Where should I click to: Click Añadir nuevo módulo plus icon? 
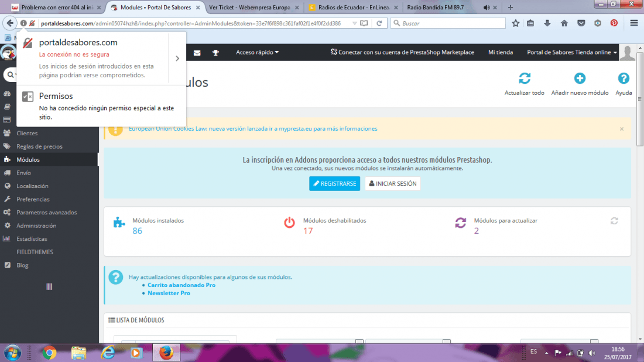tap(580, 78)
